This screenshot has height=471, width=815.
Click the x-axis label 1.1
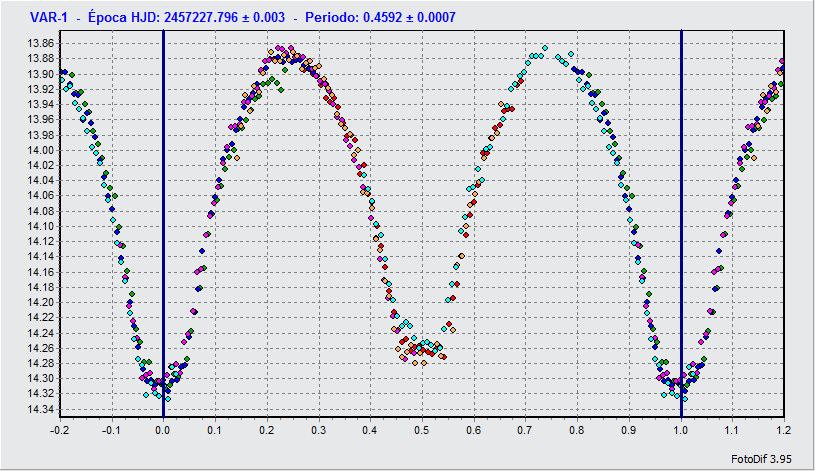pos(732,430)
